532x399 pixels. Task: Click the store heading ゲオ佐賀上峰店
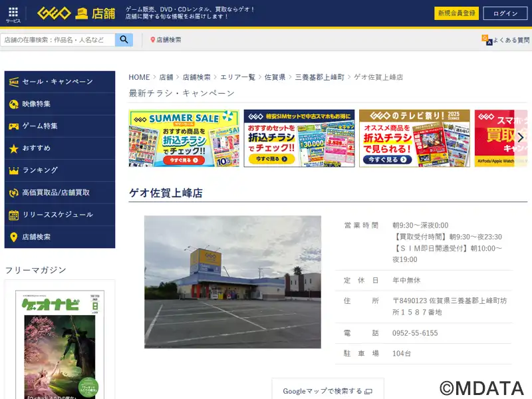(166, 193)
